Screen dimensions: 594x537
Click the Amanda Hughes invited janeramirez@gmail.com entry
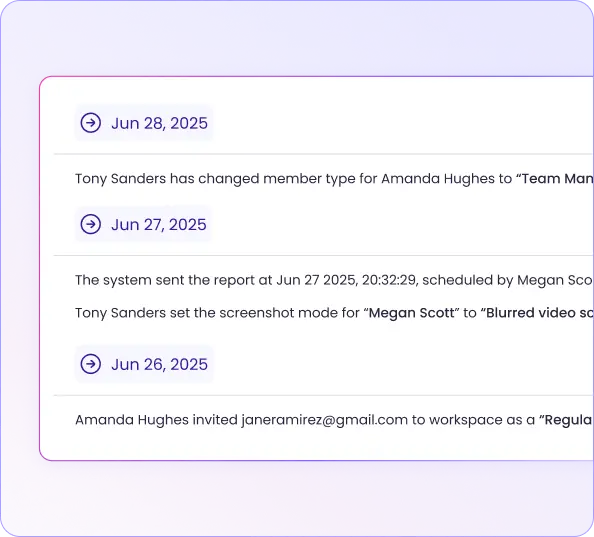coord(334,420)
